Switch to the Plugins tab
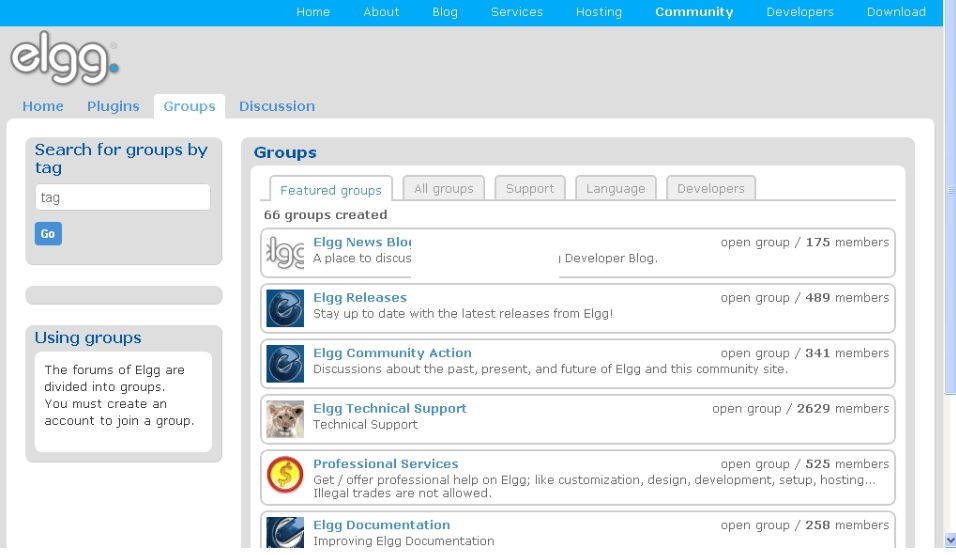Screen dimensions: 956x555 point(113,106)
